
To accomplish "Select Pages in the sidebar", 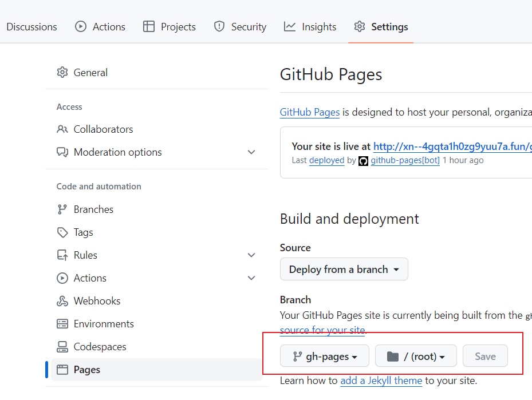I will tap(157, 370).
